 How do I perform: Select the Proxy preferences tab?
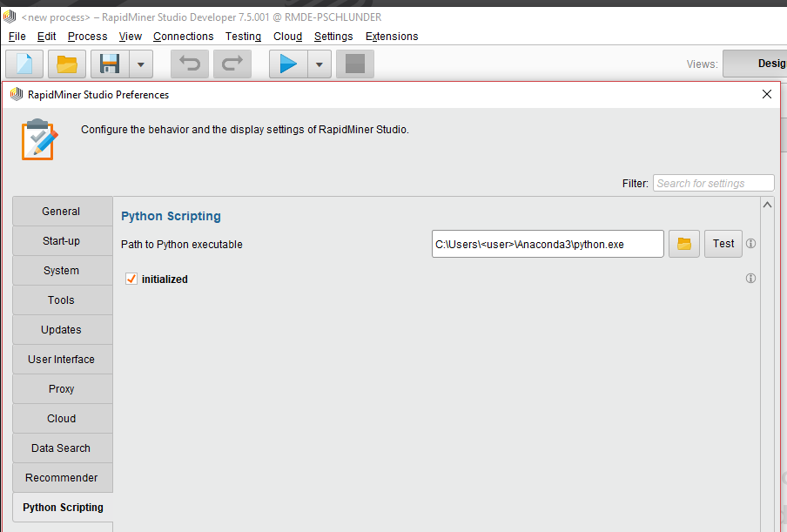click(x=62, y=389)
